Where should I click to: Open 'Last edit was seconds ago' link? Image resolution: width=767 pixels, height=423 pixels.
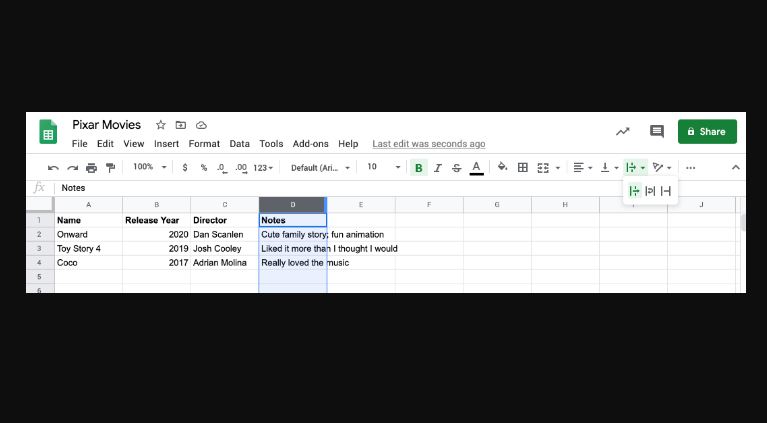[429, 144]
